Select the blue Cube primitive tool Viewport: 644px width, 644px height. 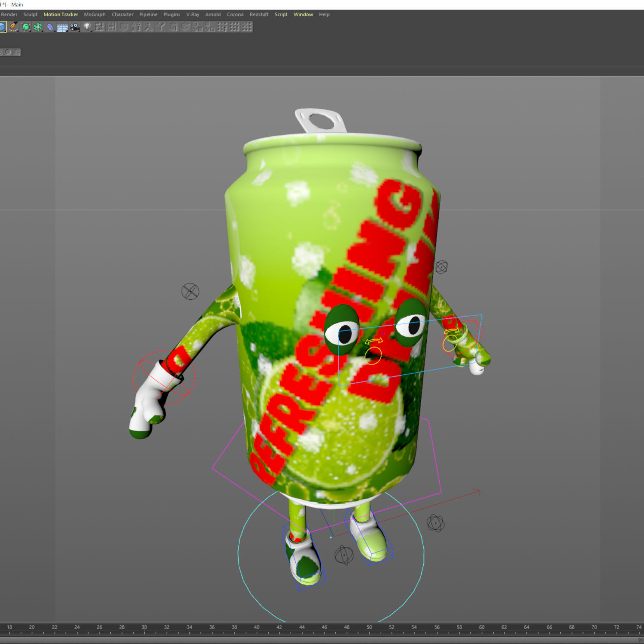2,27
